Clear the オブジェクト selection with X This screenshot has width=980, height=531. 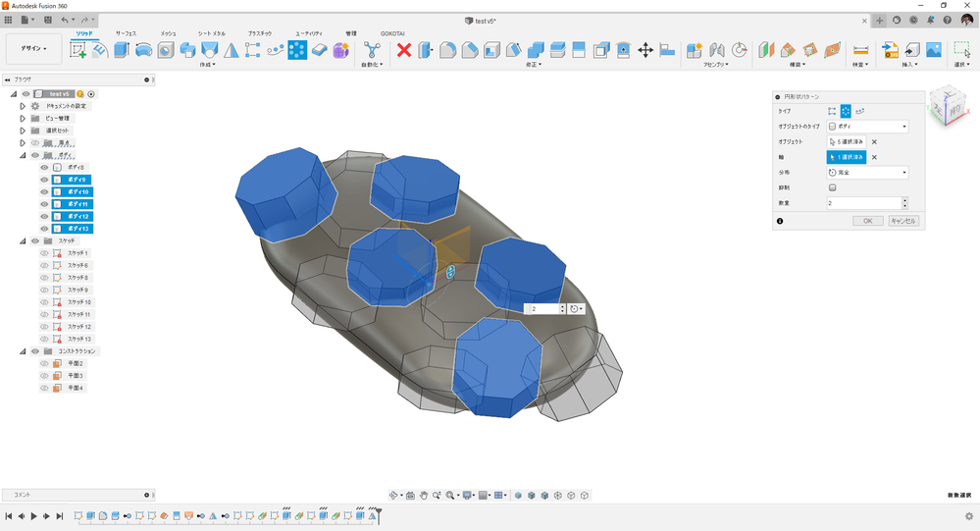874,142
